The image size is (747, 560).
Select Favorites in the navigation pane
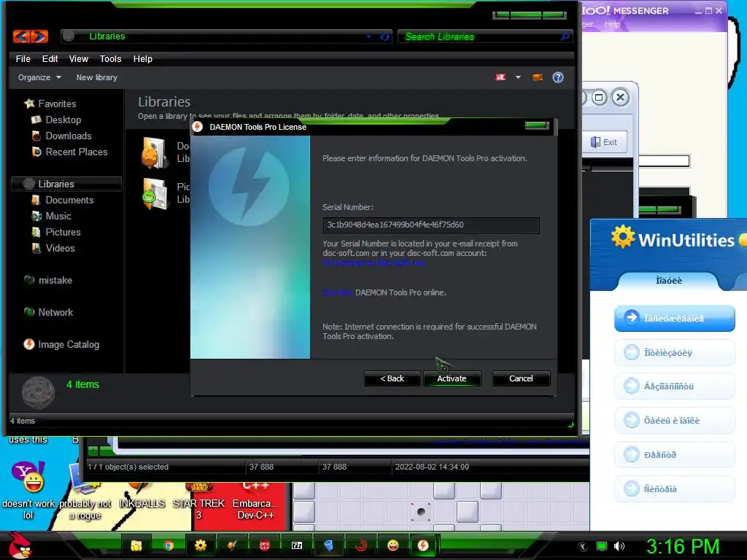[x=57, y=104]
